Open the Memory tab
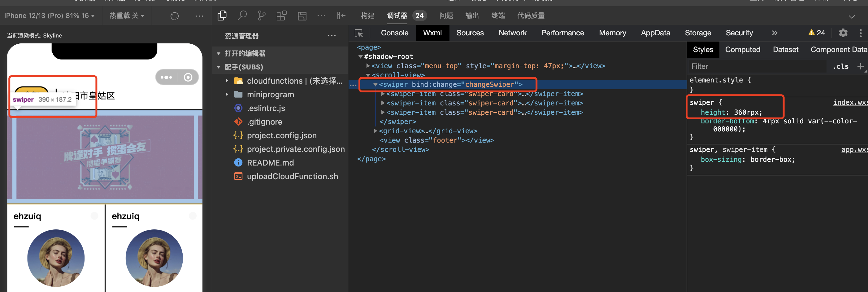Screen dimensions: 868x292 (613, 33)
